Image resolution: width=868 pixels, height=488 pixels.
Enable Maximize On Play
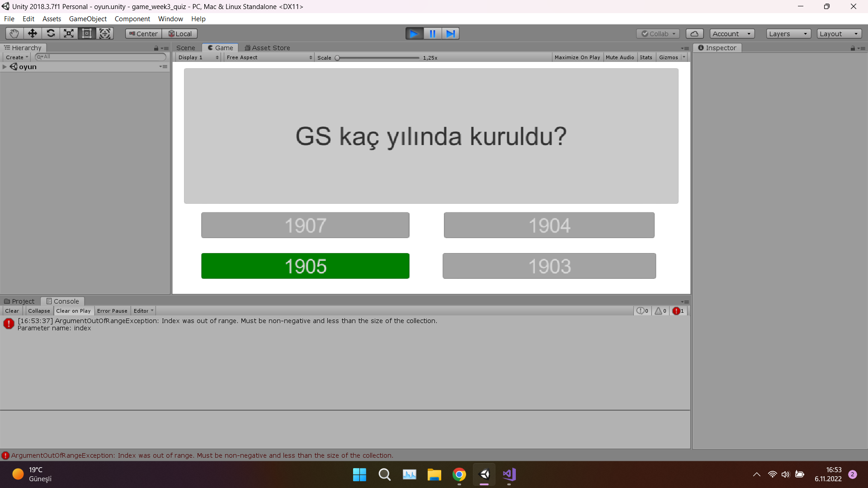pyautogui.click(x=577, y=57)
